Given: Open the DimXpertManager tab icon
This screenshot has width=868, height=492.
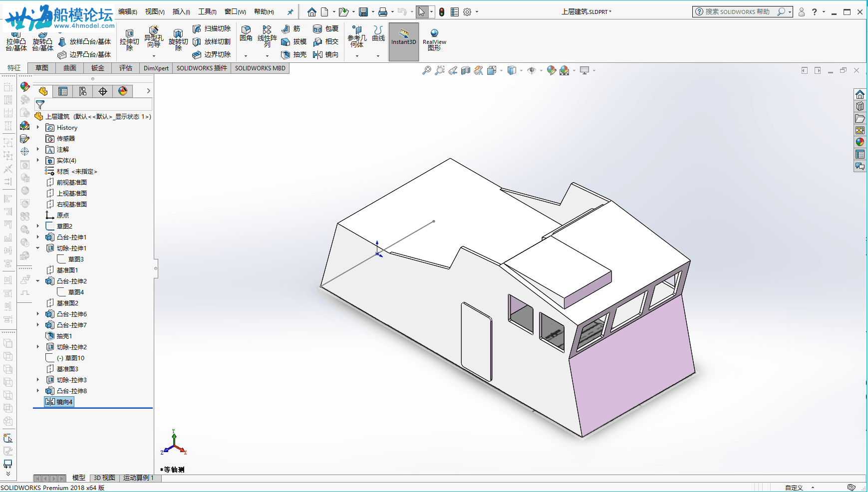Looking at the screenshot, I should pyautogui.click(x=103, y=91).
